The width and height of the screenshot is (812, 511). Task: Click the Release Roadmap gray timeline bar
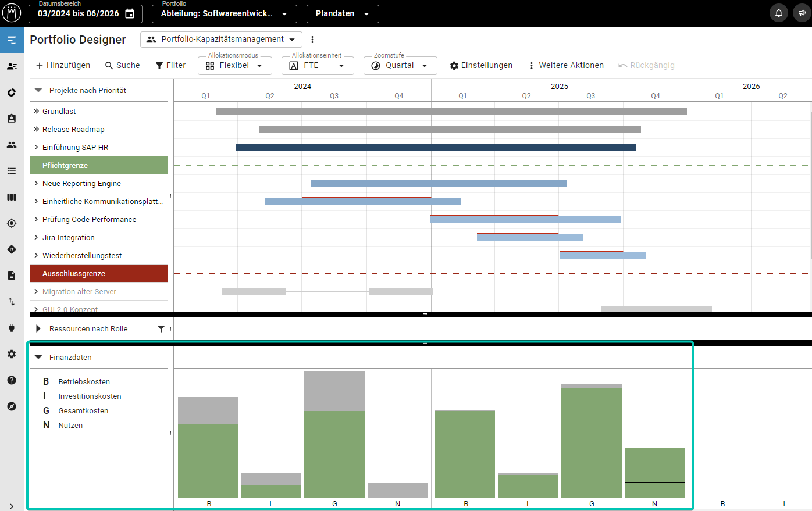pos(450,130)
